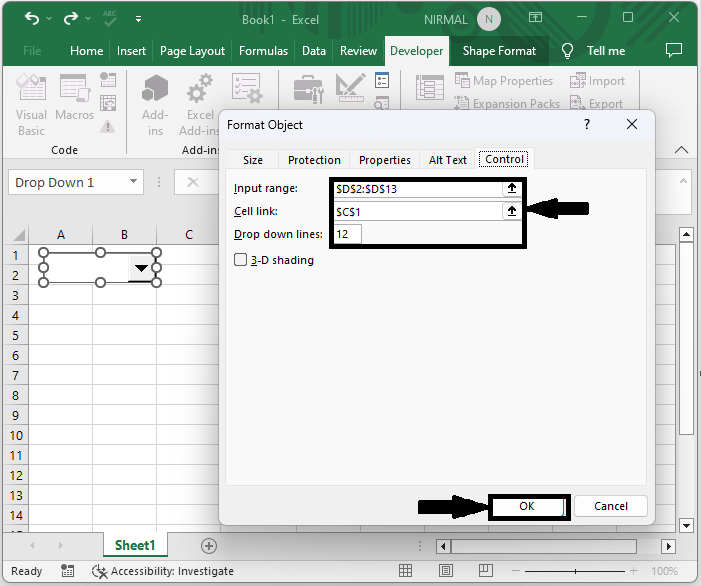Viewport: 701px width, 586px height.
Task: Open the Name Box dropdown arrow
Action: [133, 181]
